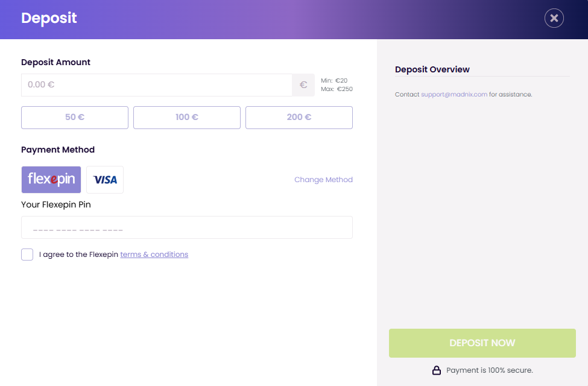588x386 pixels.
Task: Click the Deposit title in header
Action: point(49,18)
